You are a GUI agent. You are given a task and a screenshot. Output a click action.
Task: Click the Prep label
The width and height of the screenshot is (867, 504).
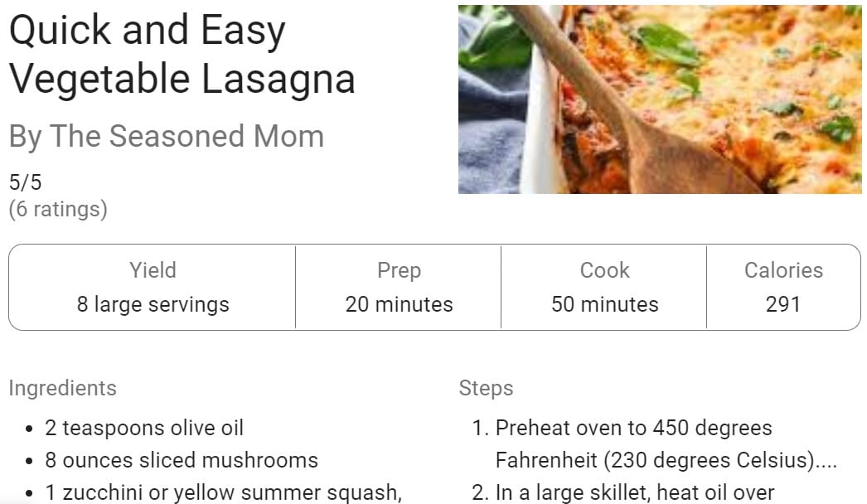coord(399,270)
